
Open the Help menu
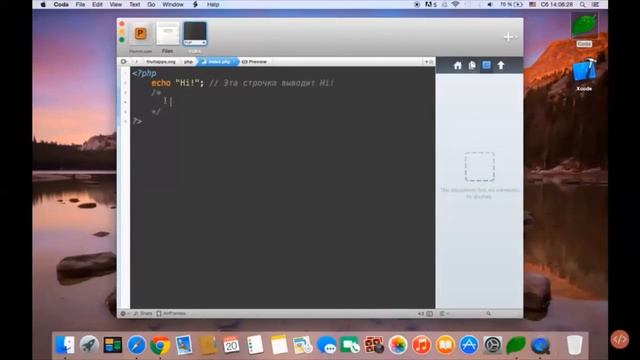click(x=213, y=4)
